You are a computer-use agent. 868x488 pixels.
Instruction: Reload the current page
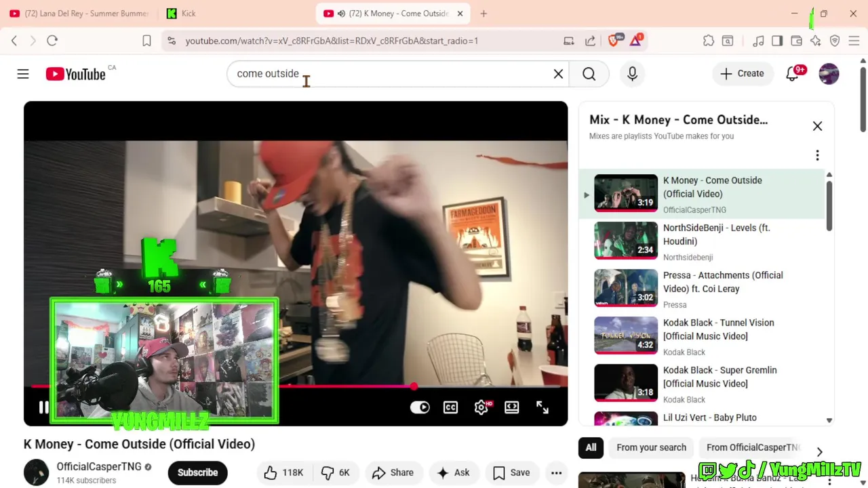(52, 41)
